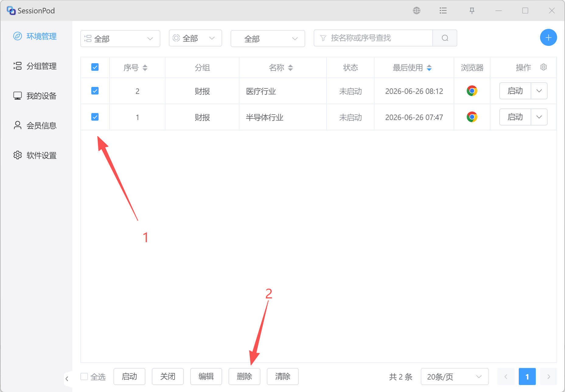Focus the 按名称或序号查找 search field

coord(373,38)
